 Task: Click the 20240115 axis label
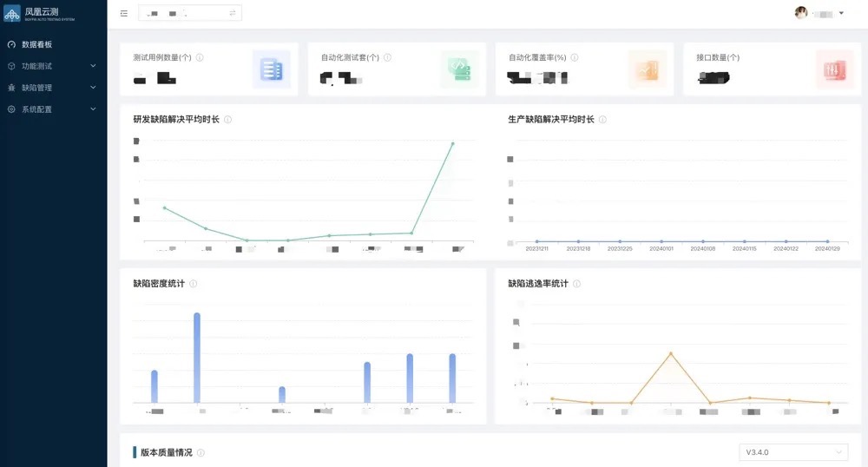[x=745, y=249]
